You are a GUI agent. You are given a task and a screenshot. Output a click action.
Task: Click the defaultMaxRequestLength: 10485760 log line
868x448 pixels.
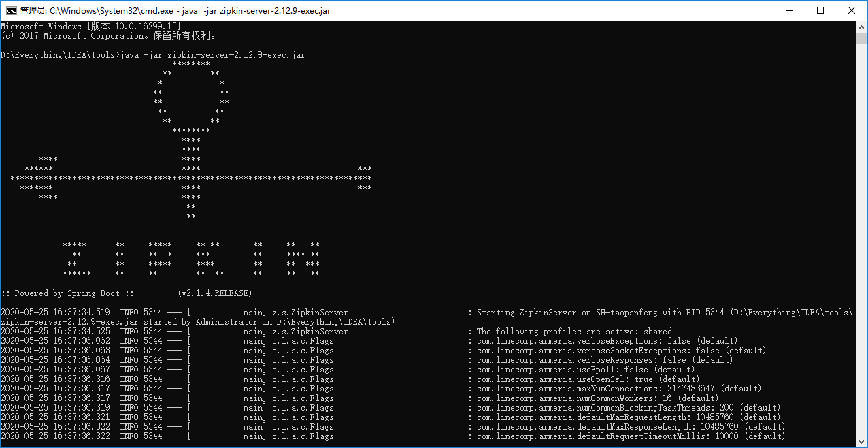[x=390, y=417]
